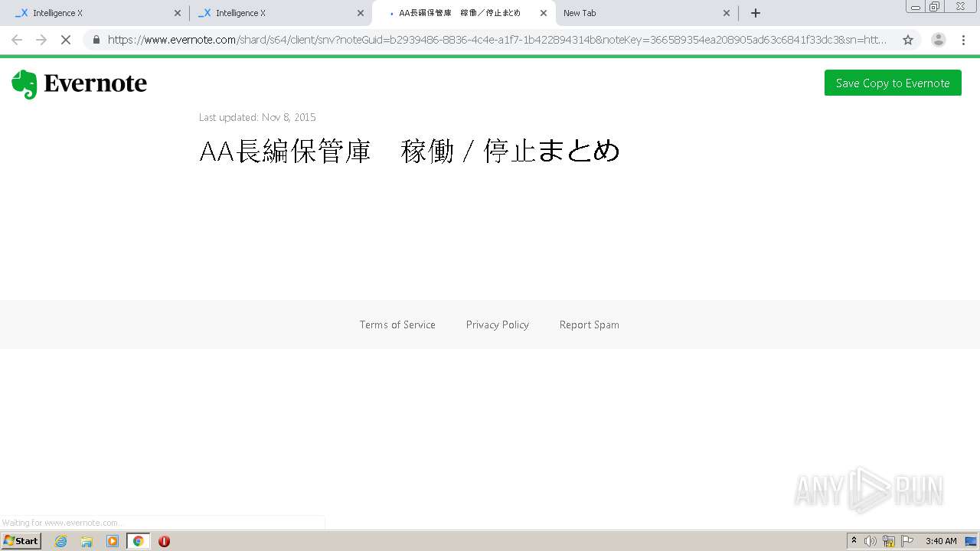This screenshot has width=980, height=551.
Task: Select the AA長編保管庫 tab
Action: coord(463,13)
